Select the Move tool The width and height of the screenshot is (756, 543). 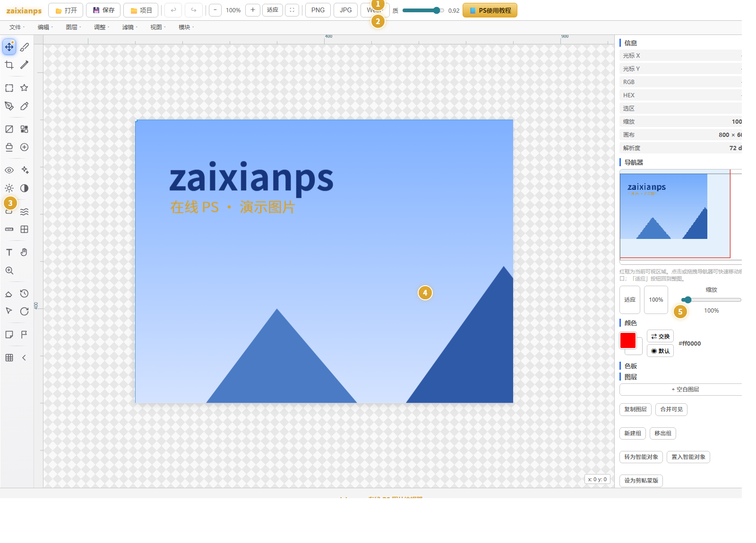point(9,47)
